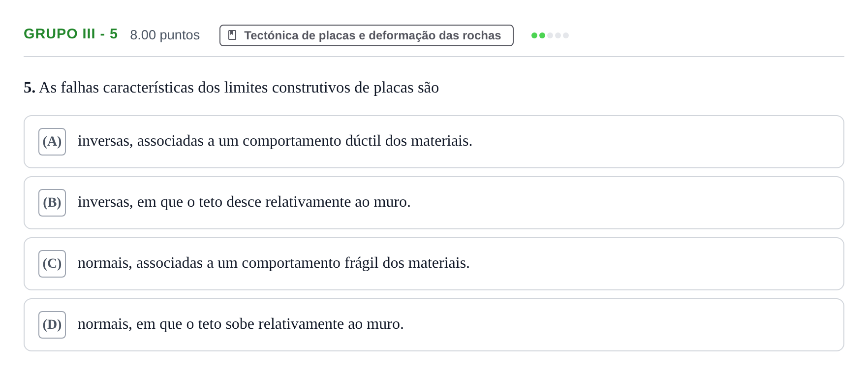Choose answer 'normais, em que o teto sobe'
Screen dimensions: 868x376
click(x=434, y=325)
